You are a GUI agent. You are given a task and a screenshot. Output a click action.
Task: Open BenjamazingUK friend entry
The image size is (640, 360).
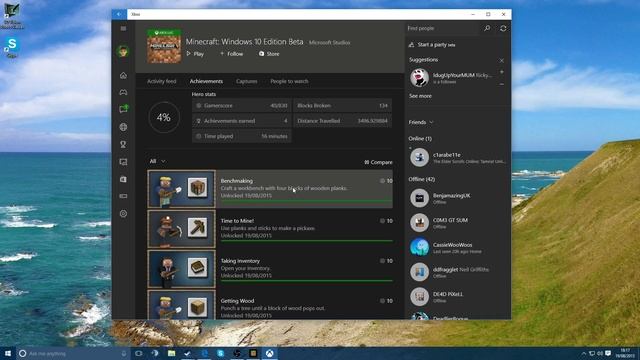tap(457, 198)
